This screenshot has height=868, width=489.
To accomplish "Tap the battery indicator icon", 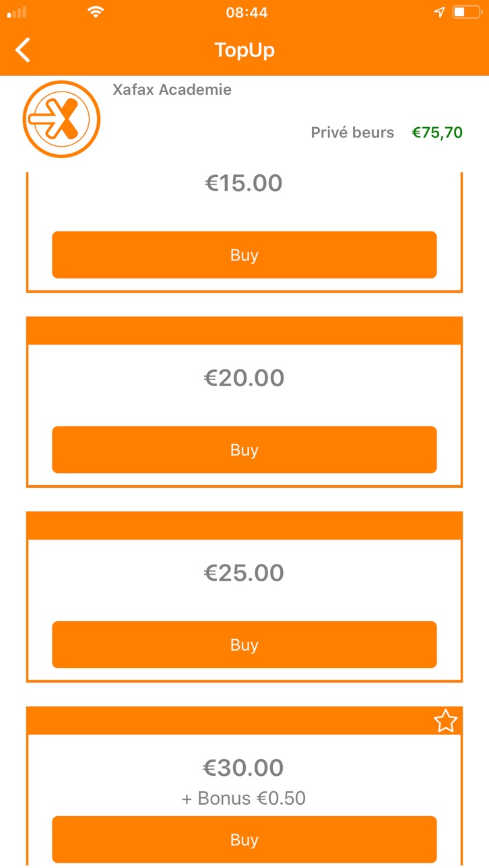I will [x=467, y=12].
